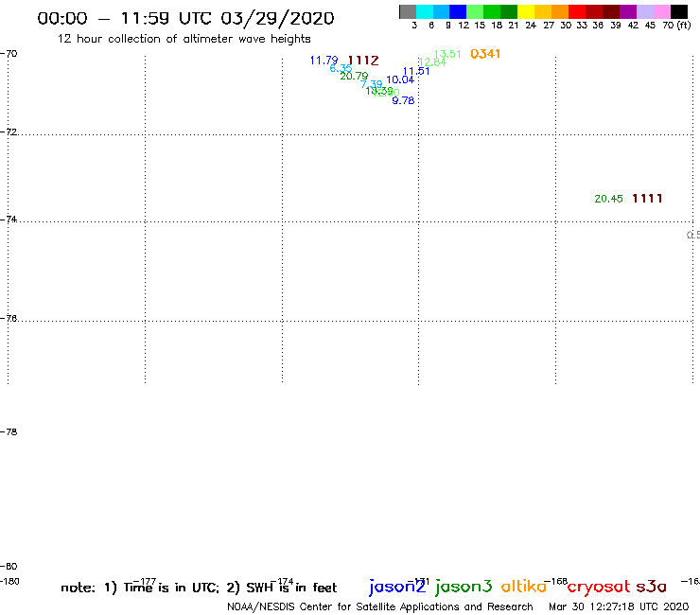Select the green wave height 20.79

[x=354, y=77]
